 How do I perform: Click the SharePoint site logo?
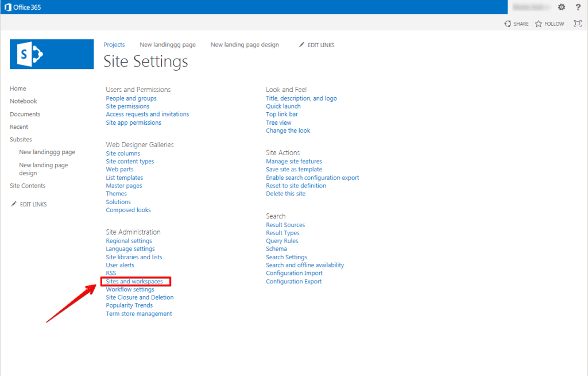pos(52,54)
